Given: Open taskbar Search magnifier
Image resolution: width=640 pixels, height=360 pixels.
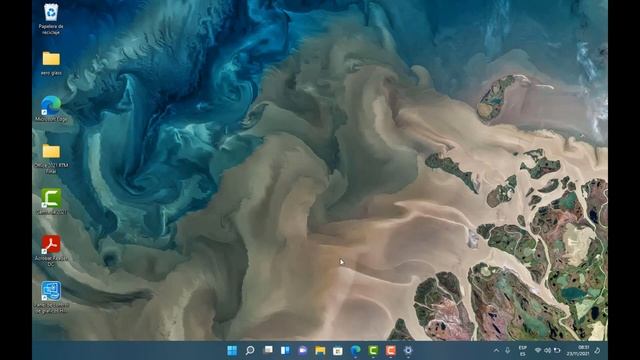Looking at the screenshot, I should 250,350.
